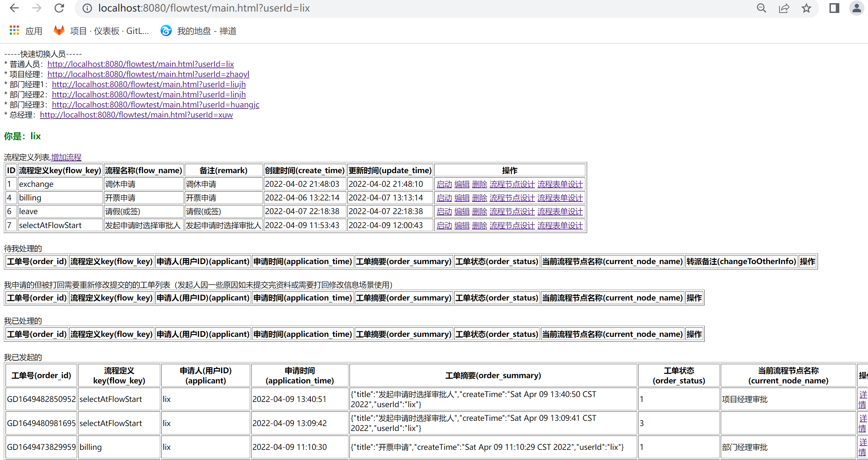
Task: Start the exchange flow
Action: coord(444,184)
